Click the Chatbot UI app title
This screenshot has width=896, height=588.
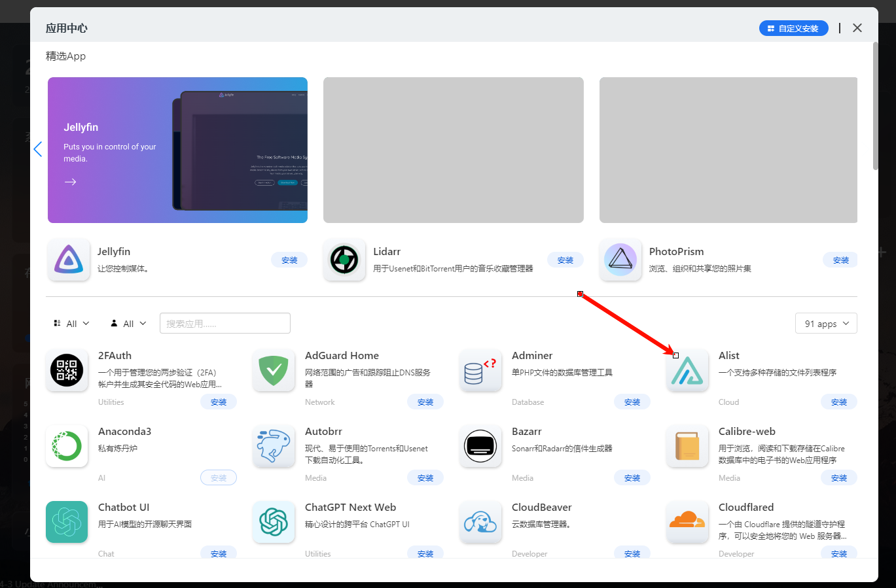click(124, 508)
